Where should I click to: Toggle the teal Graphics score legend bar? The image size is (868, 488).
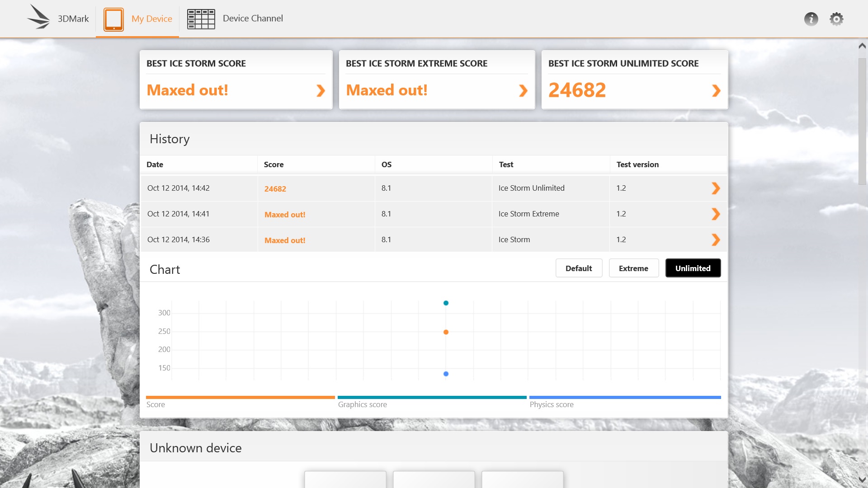(x=432, y=398)
